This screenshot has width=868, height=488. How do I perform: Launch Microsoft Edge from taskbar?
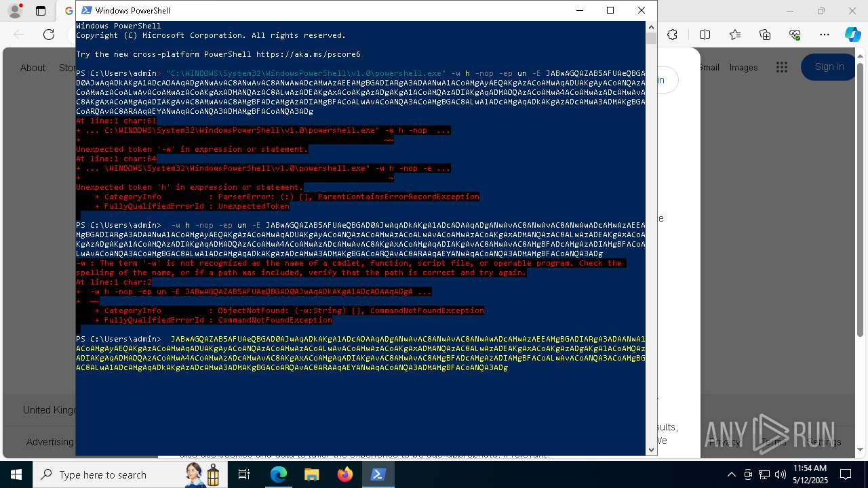pyautogui.click(x=279, y=474)
